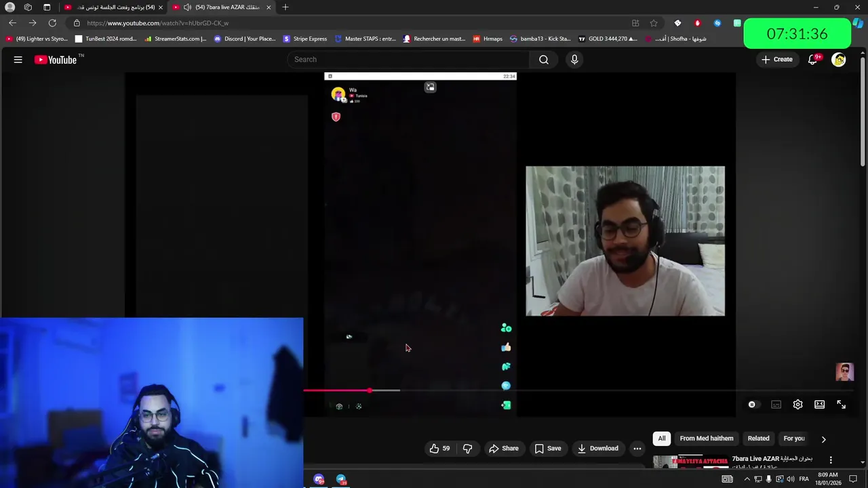
Task: Start voice search with the microphone
Action: 574,60
